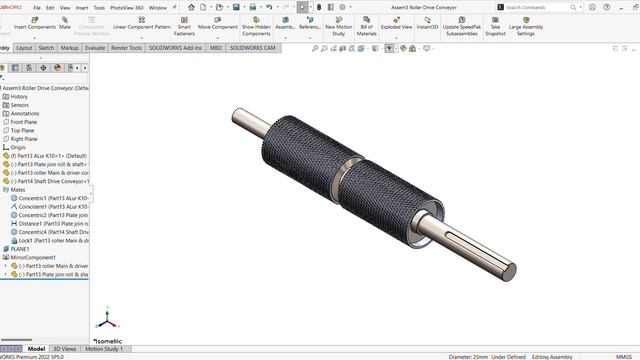Image resolution: width=640 pixels, height=360 pixels.
Task: Select MirrorComponent1 in the feature tree
Action: click(33, 257)
